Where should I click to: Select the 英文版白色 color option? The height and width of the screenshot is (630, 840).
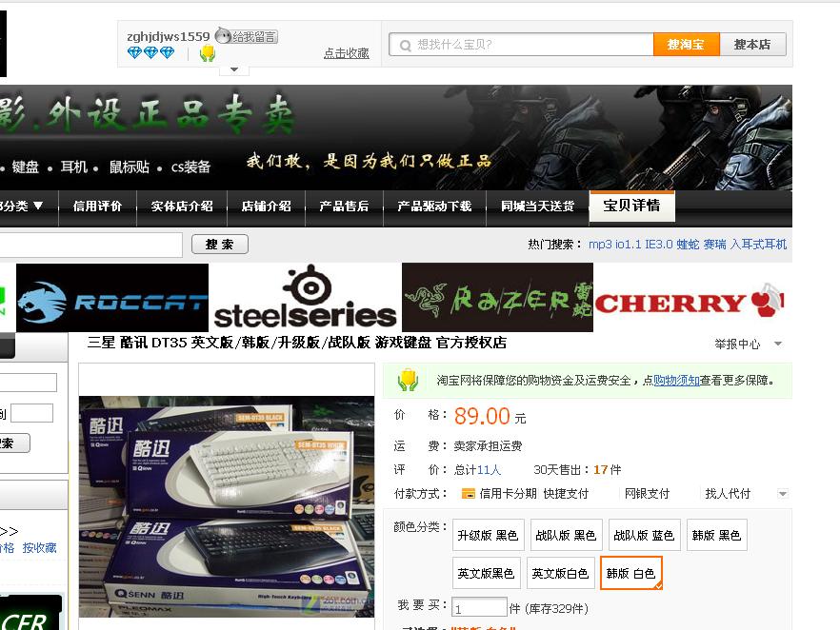tap(560, 573)
